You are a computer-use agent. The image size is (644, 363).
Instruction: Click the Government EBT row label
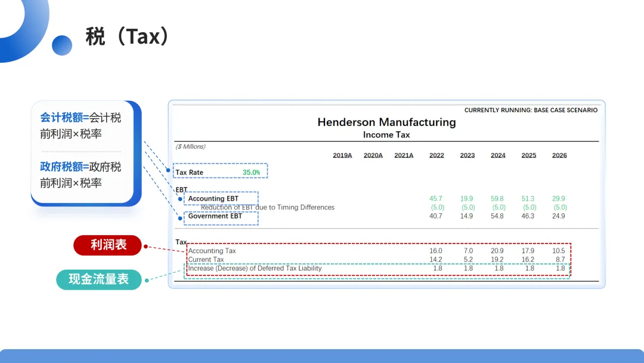tap(215, 216)
